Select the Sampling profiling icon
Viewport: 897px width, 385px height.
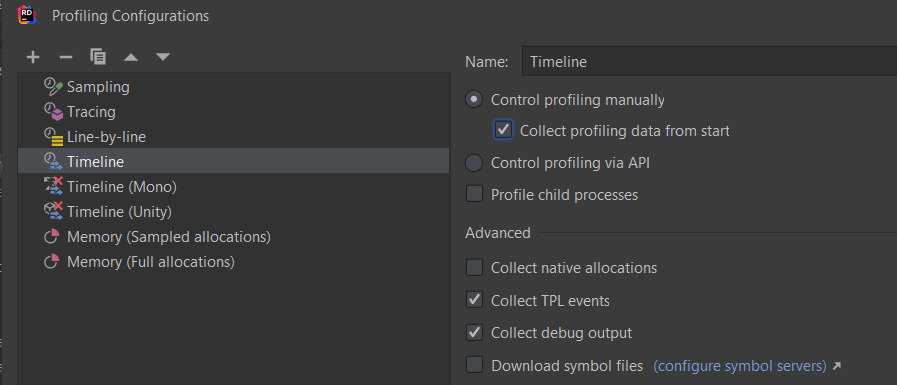tap(53, 87)
